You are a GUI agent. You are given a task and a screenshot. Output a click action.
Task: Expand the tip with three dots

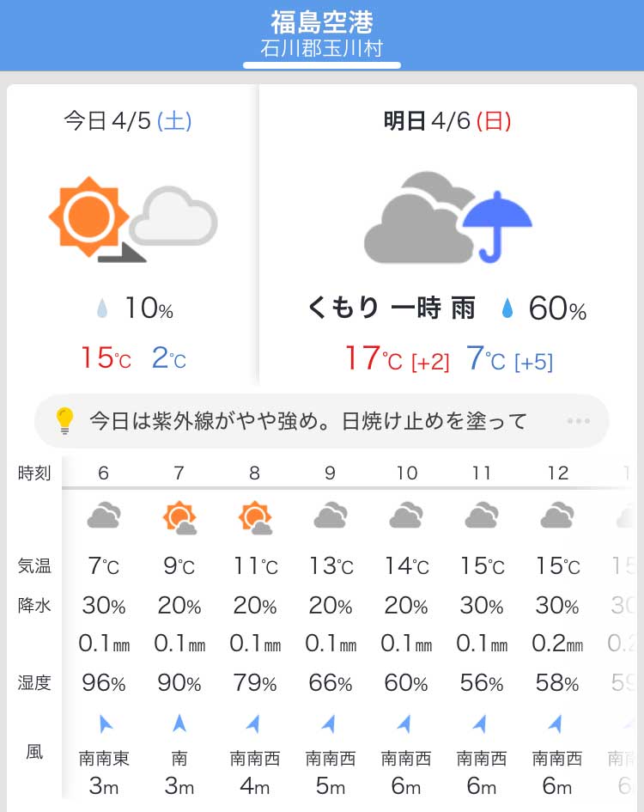(578, 421)
